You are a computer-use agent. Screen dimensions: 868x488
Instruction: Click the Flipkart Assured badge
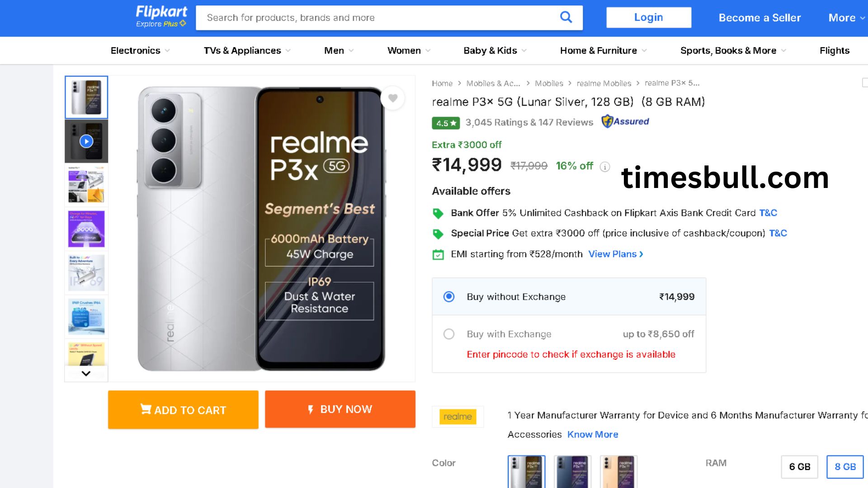click(625, 122)
